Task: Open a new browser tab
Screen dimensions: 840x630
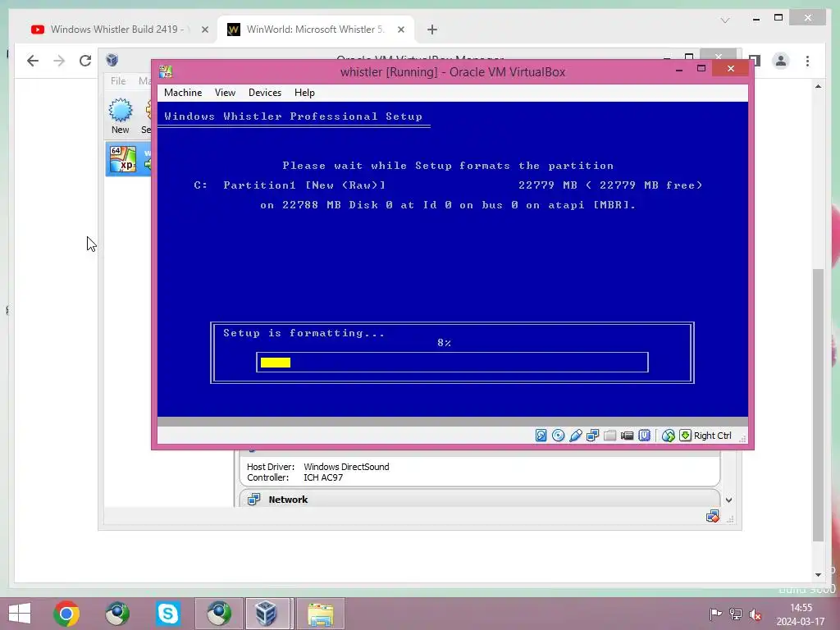Action: pyautogui.click(x=432, y=30)
